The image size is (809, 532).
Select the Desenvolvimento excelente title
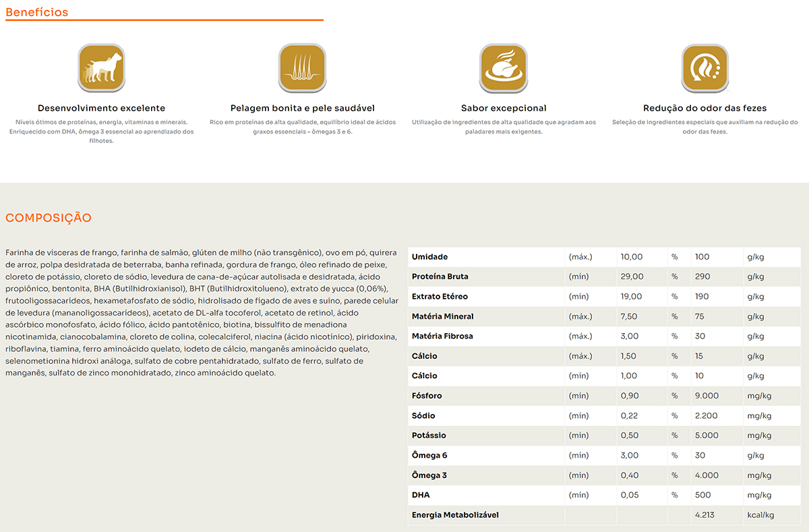(x=101, y=108)
